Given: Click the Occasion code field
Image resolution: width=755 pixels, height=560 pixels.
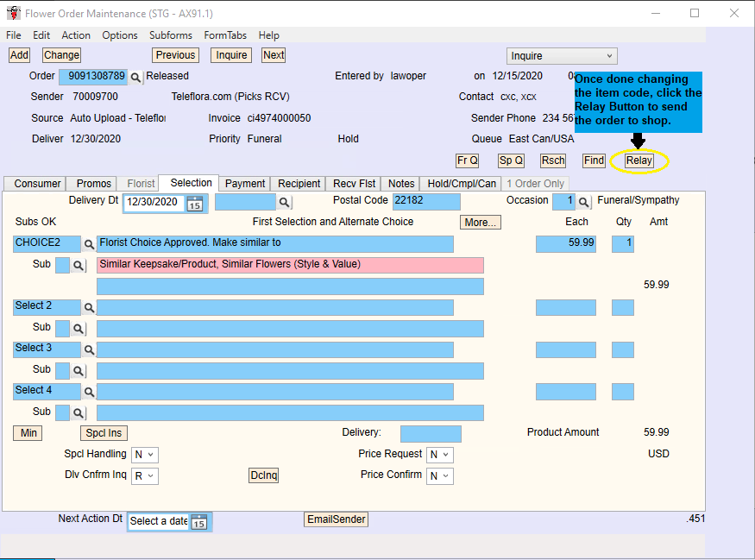Looking at the screenshot, I should pos(563,202).
